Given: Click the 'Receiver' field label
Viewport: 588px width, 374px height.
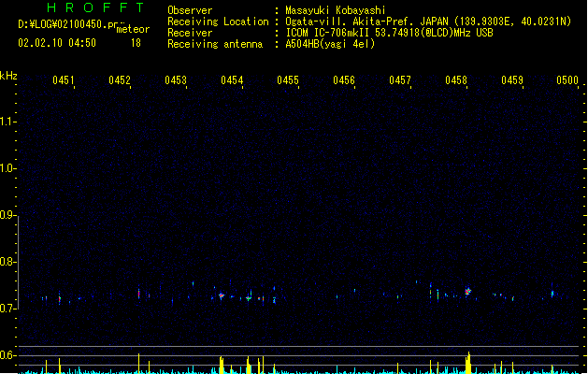Looking at the screenshot, I should (x=190, y=33).
